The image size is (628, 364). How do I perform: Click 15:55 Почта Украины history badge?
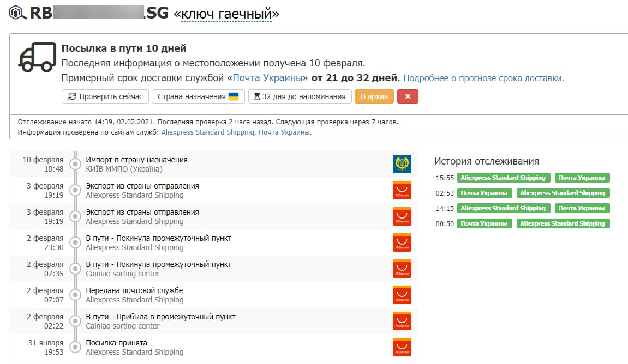[x=582, y=178]
